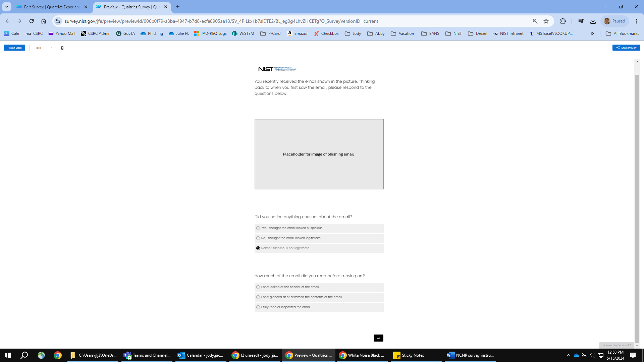This screenshot has height=362, width=644.
Task: Click the page vertical scrollbar
Action: tap(637, 201)
